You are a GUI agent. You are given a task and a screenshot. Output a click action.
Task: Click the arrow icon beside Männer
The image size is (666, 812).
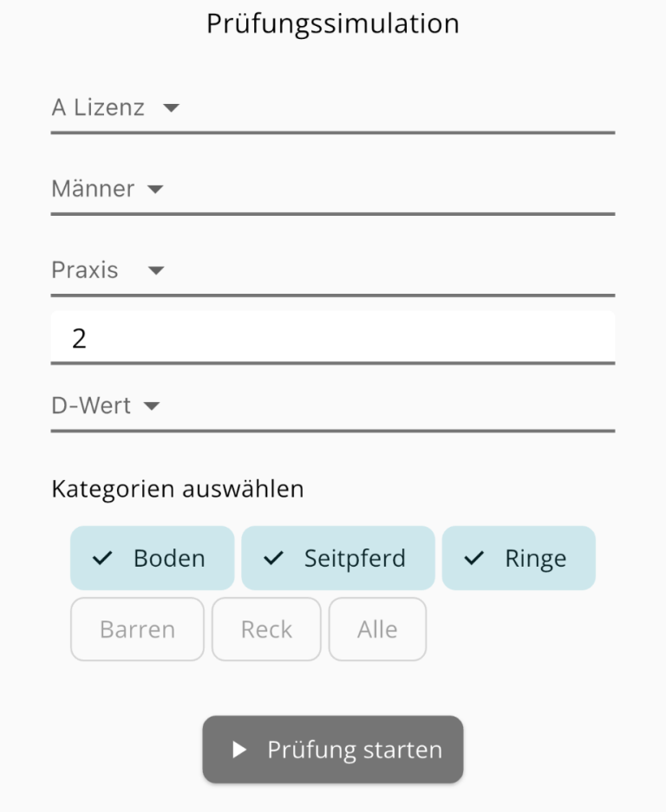(x=155, y=189)
